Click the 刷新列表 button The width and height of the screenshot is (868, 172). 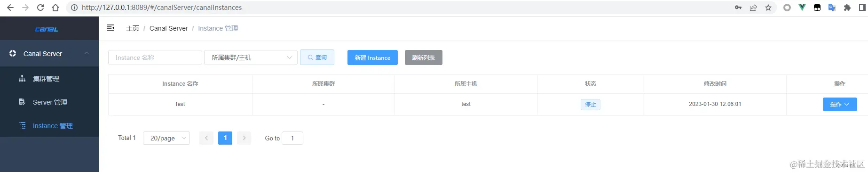coord(424,57)
